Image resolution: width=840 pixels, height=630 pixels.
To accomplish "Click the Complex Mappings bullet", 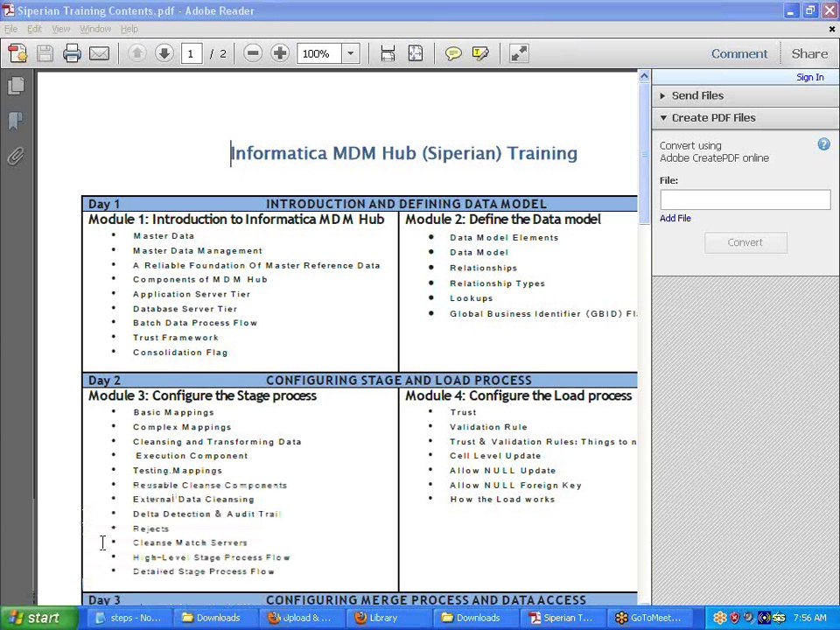I will tap(182, 427).
